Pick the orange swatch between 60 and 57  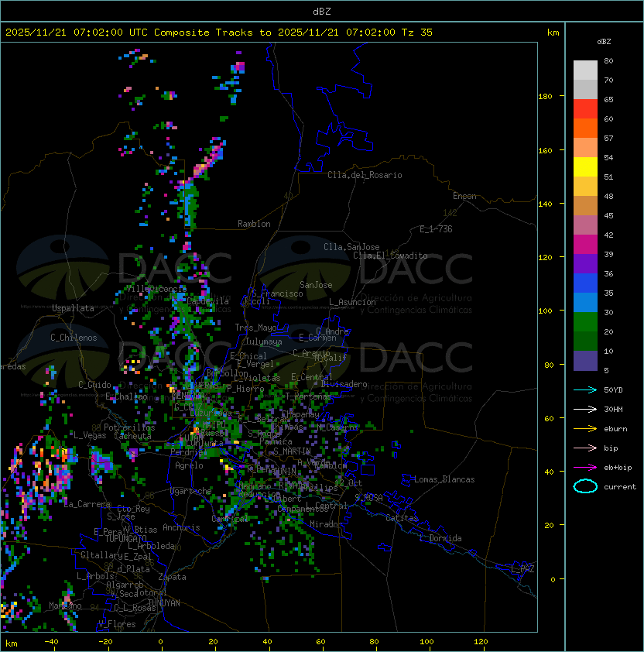pos(585,129)
